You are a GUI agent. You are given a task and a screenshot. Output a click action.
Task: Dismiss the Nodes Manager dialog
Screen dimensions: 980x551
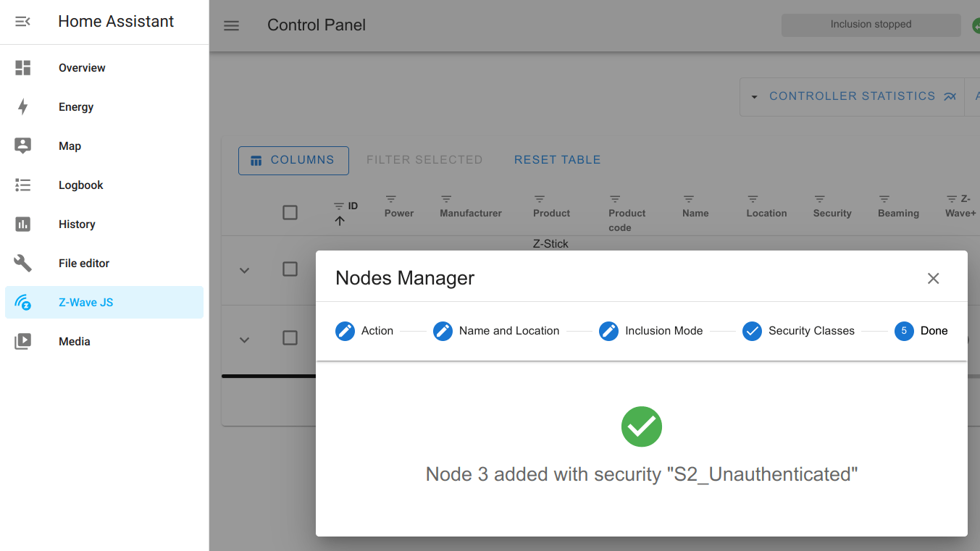pos(933,278)
